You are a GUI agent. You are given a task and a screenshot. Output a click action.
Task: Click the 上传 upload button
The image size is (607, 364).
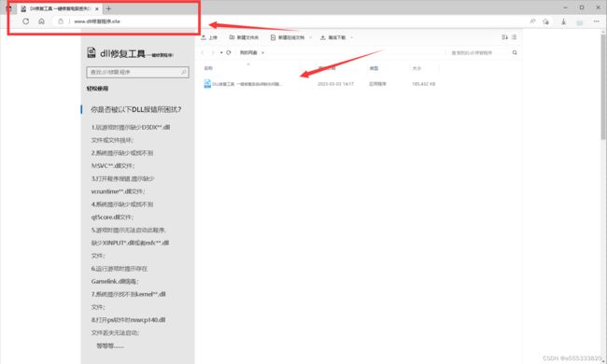[x=209, y=37]
